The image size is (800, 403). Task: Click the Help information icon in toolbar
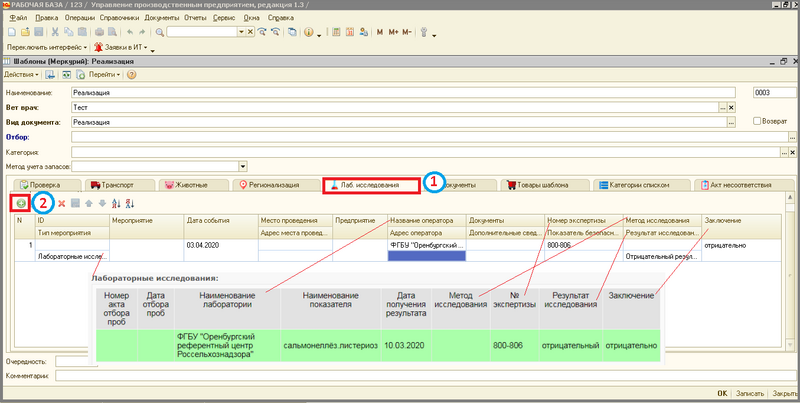(x=309, y=32)
